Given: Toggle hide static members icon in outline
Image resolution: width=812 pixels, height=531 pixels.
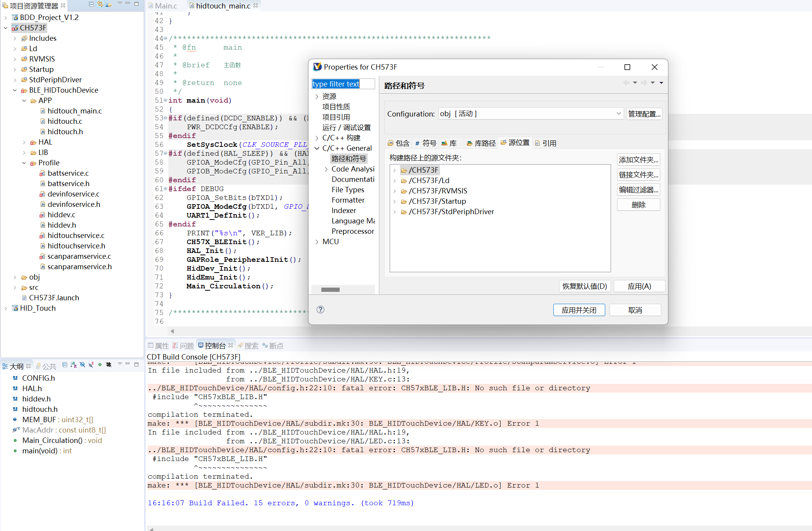Looking at the screenshot, I should tap(91, 365).
